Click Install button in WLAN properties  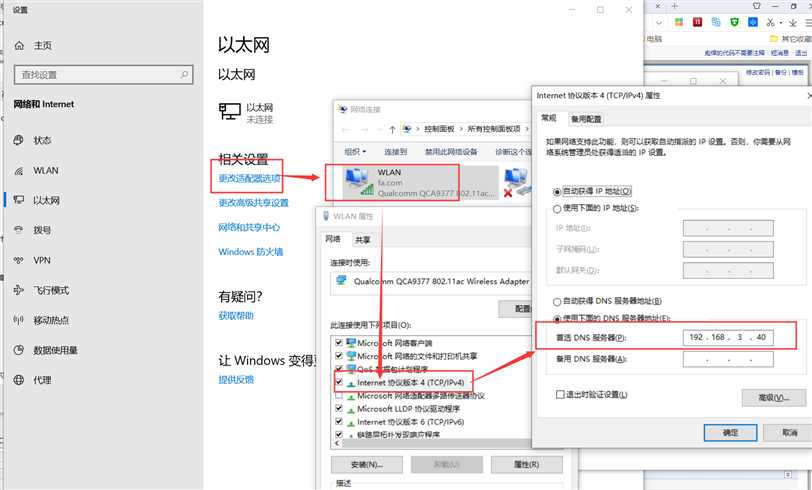pyautogui.click(x=367, y=465)
